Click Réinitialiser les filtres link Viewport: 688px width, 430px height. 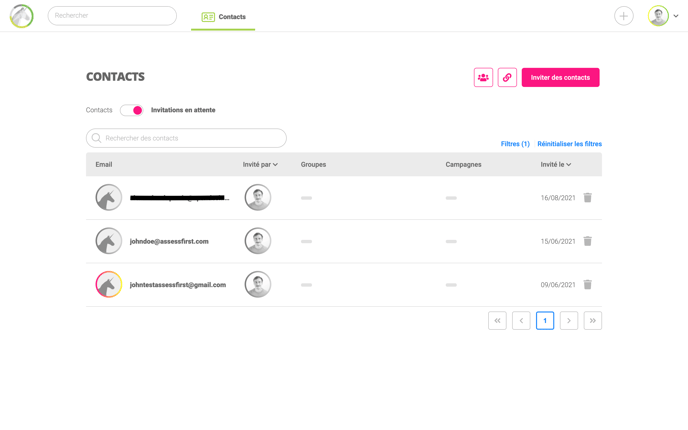point(570,144)
